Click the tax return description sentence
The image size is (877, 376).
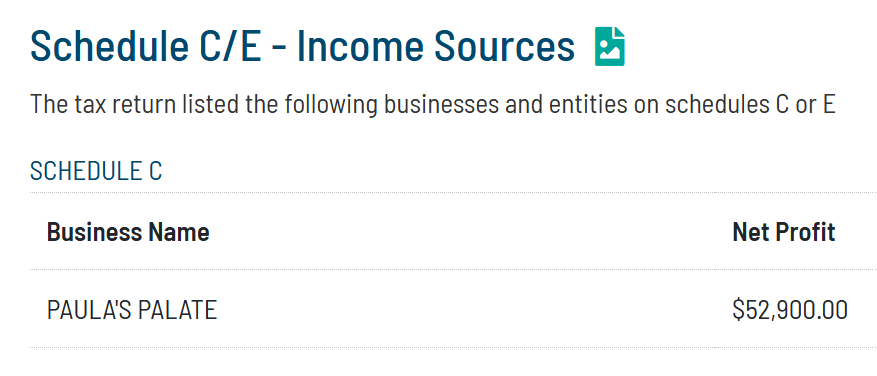tap(432, 105)
